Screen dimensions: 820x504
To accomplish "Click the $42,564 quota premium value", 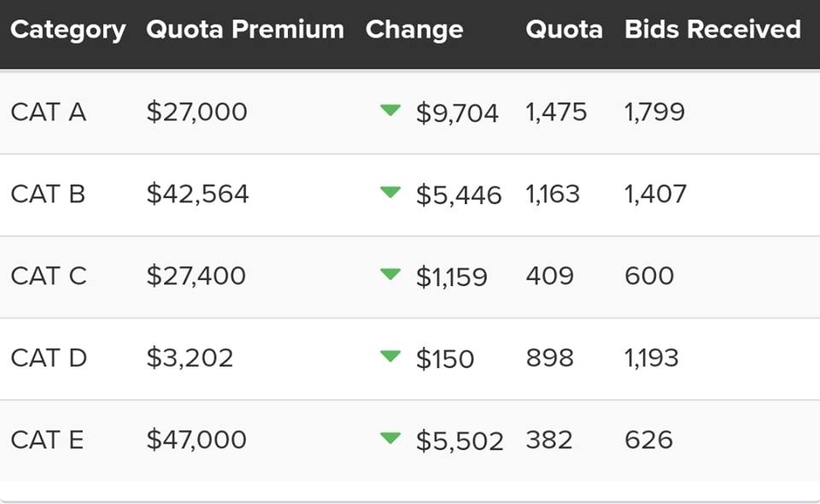I will click(x=197, y=194).
